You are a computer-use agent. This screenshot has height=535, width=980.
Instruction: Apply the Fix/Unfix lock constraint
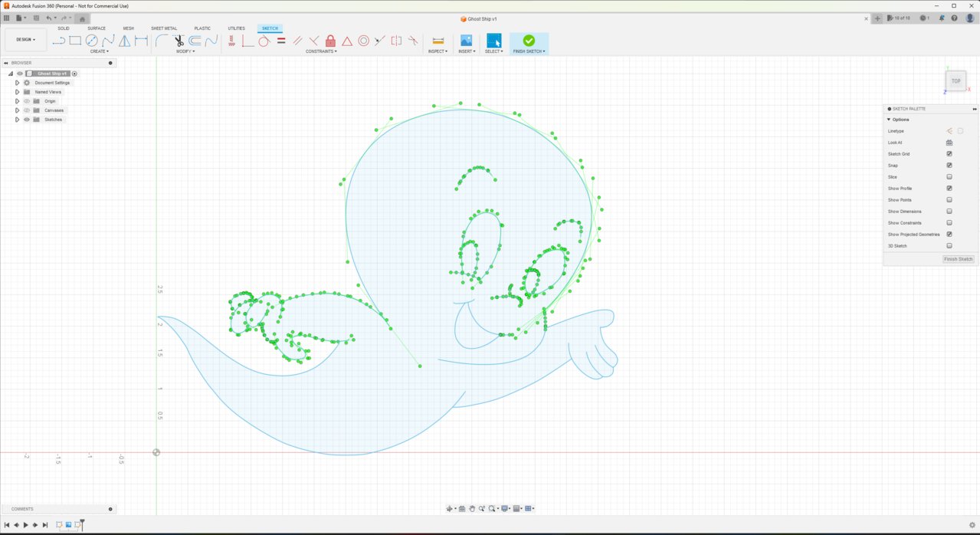[x=330, y=41]
